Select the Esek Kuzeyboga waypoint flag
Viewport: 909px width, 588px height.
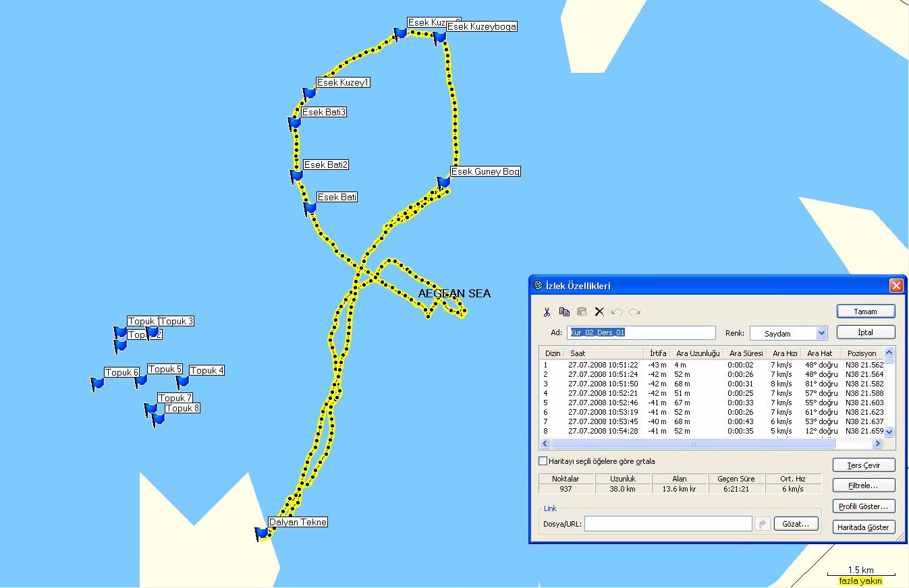coord(441,37)
